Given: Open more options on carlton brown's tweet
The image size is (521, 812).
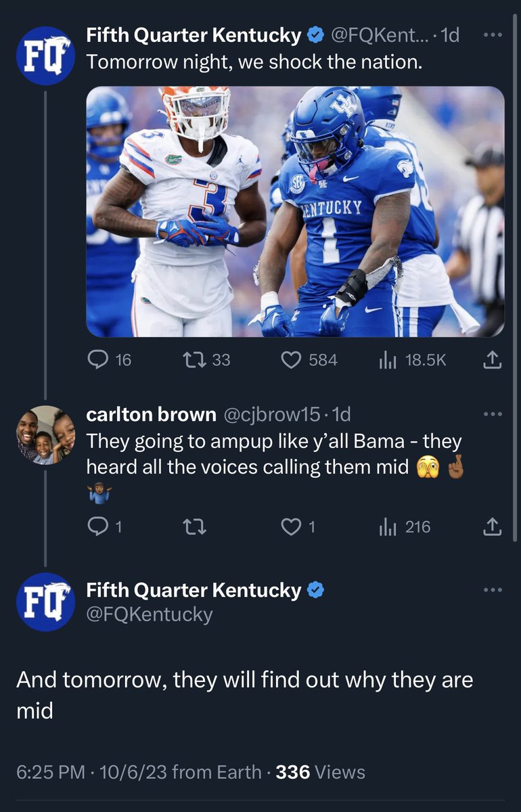Looking at the screenshot, I should [x=493, y=414].
